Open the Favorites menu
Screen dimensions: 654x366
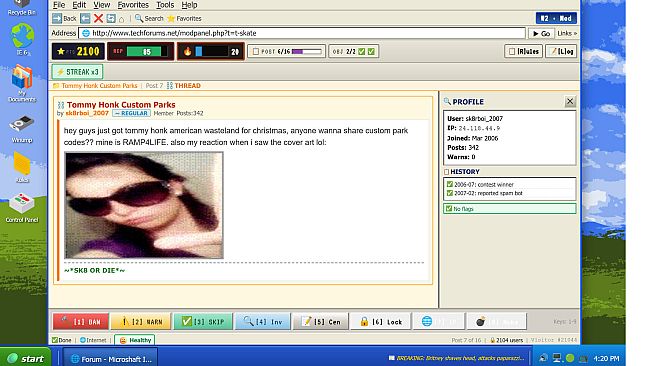point(133,5)
